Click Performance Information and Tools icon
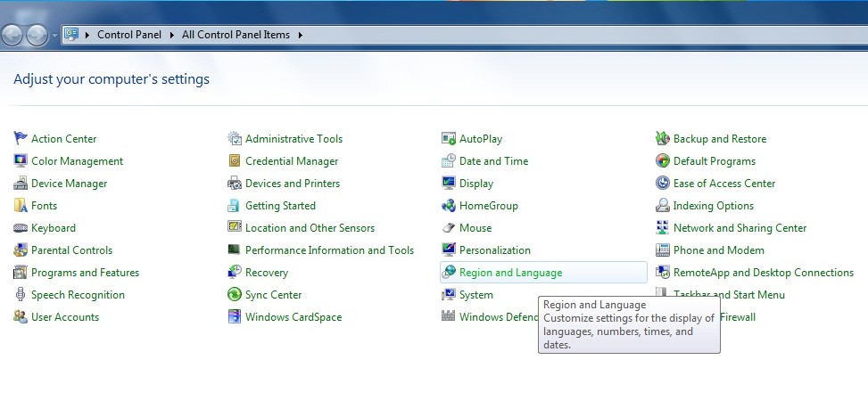 pyautogui.click(x=235, y=249)
